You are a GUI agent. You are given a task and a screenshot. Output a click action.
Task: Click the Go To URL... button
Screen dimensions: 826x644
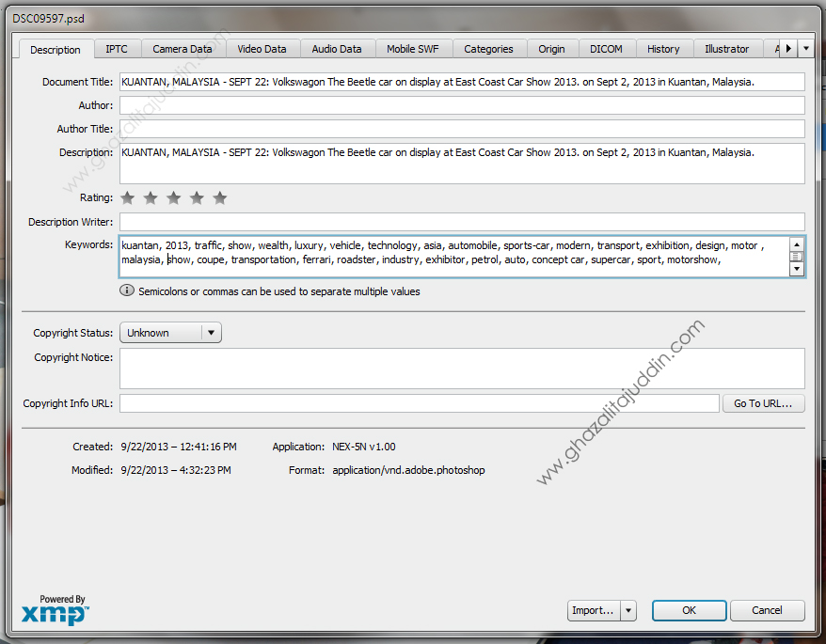coord(763,404)
